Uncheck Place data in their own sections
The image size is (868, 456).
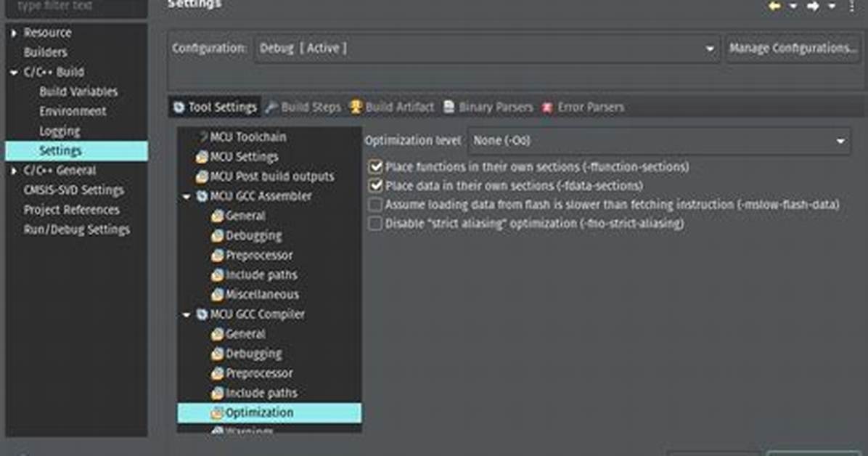(376, 185)
